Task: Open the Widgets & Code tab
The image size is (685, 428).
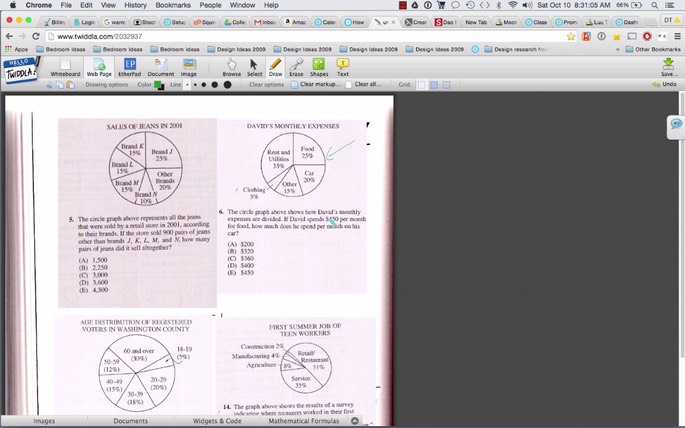Action: (217, 421)
